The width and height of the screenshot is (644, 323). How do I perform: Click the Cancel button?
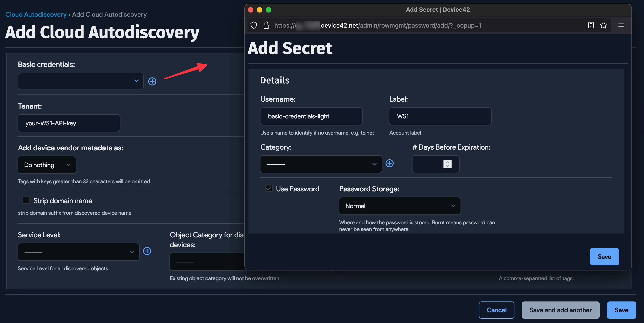(x=496, y=310)
